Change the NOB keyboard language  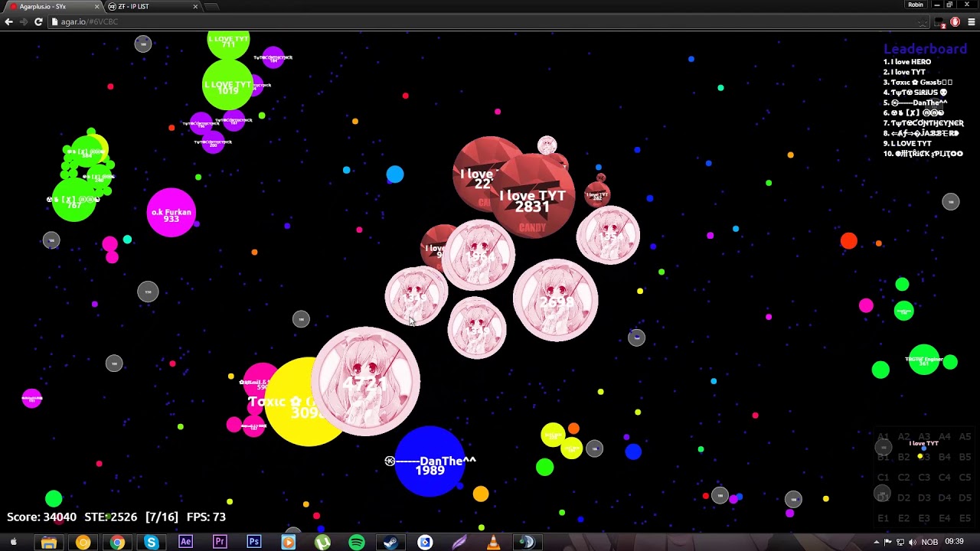point(929,543)
